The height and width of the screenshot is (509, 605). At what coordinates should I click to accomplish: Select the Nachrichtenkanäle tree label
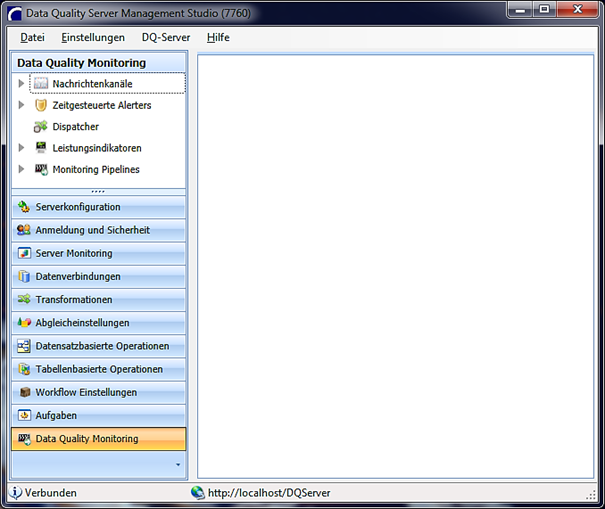92,84
